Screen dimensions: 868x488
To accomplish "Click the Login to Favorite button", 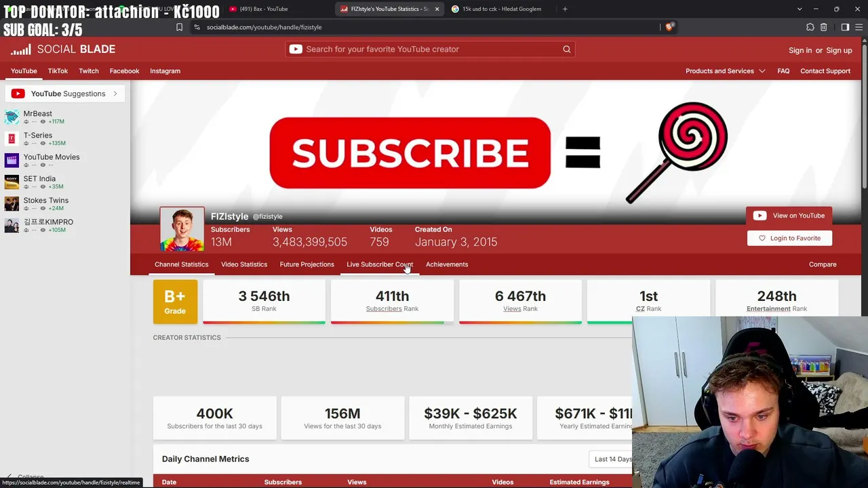I will [789, 238].
